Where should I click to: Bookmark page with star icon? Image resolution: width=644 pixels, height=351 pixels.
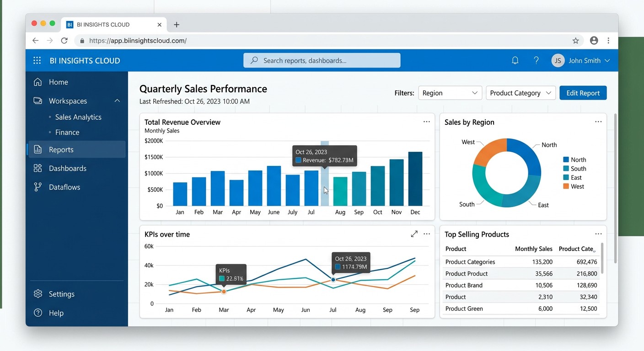pos(575,41)
